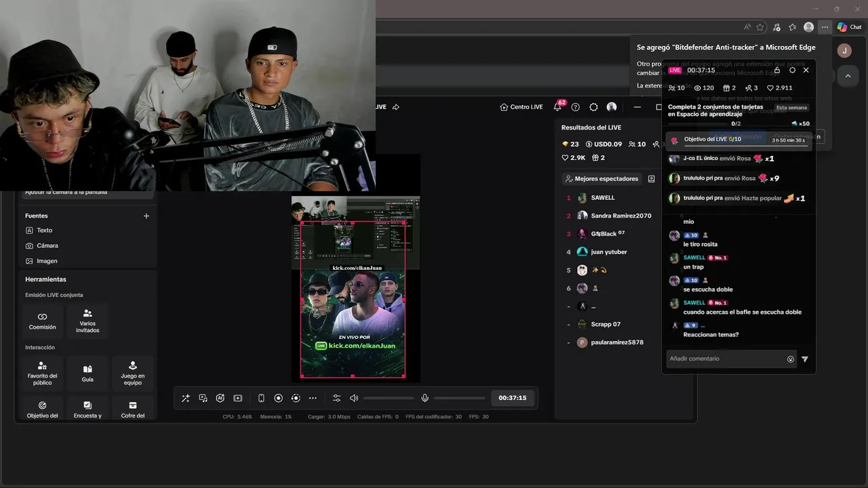This screenshot has height=488, width=868.
Task: Open Copilot Chat in Edge
Action: (849, 27)
